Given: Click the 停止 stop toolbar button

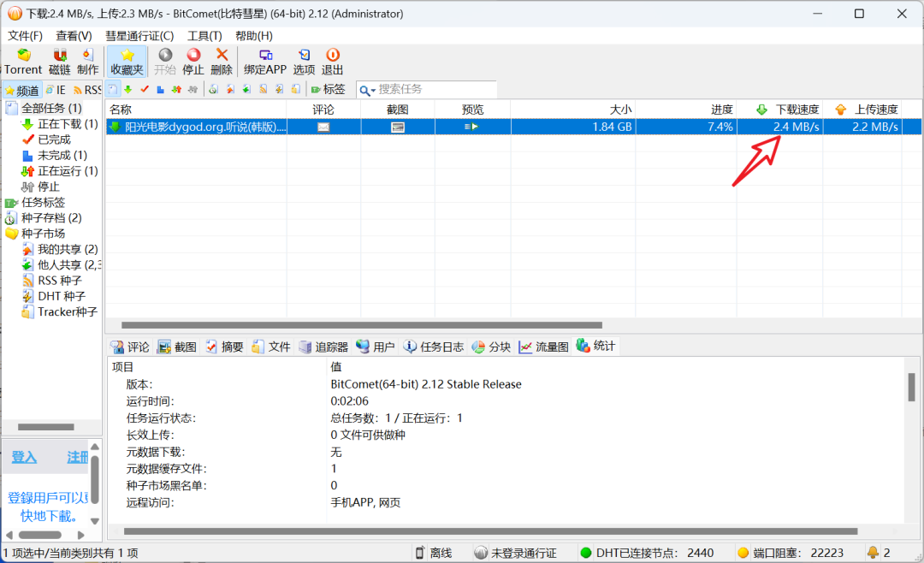Looking at the screenshot, I should (193, 62).
